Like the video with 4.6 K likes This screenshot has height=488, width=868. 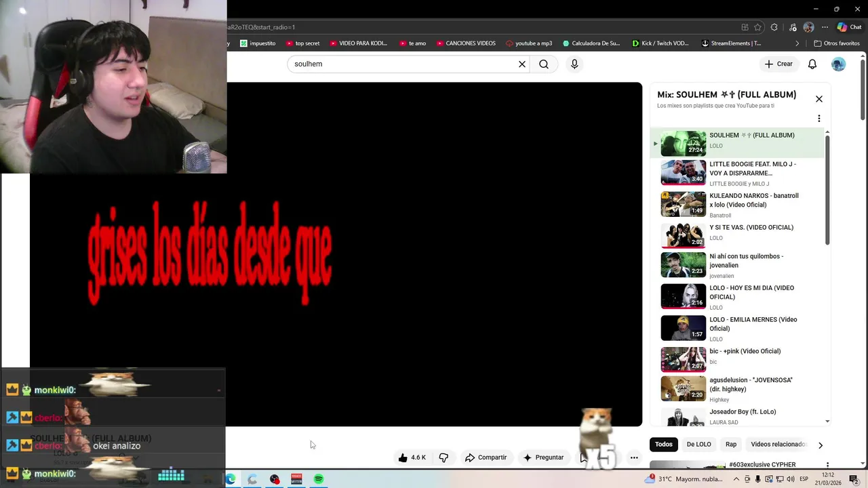pyautogui.click(x=412, y=457)
